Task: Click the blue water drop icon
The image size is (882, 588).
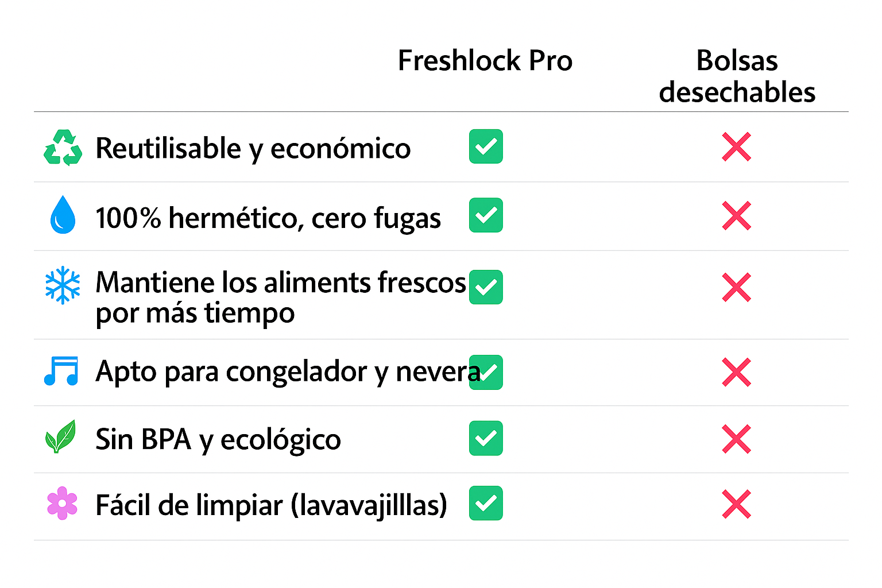Action: [63, 215]
